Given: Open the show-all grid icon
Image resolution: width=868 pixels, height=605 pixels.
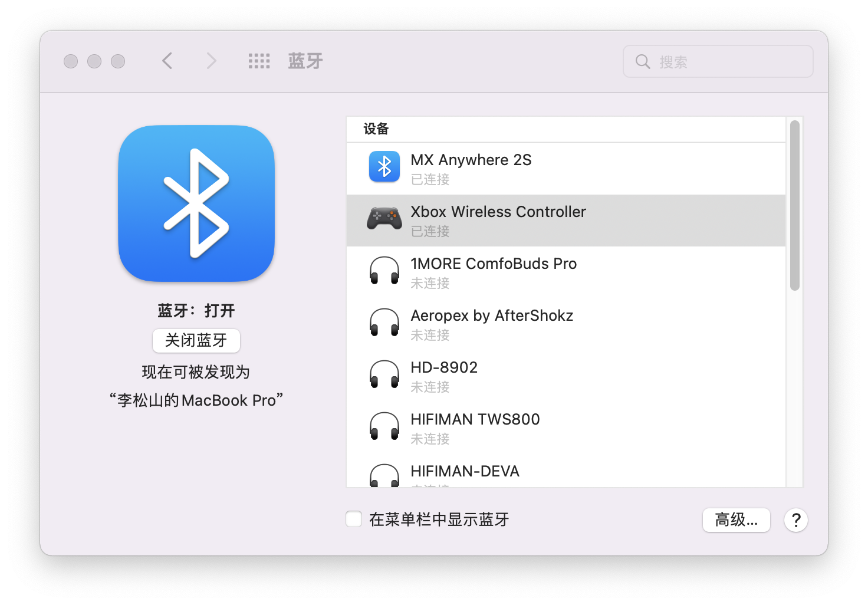Looking at the screenshot, I should click(x=259, y=61).
